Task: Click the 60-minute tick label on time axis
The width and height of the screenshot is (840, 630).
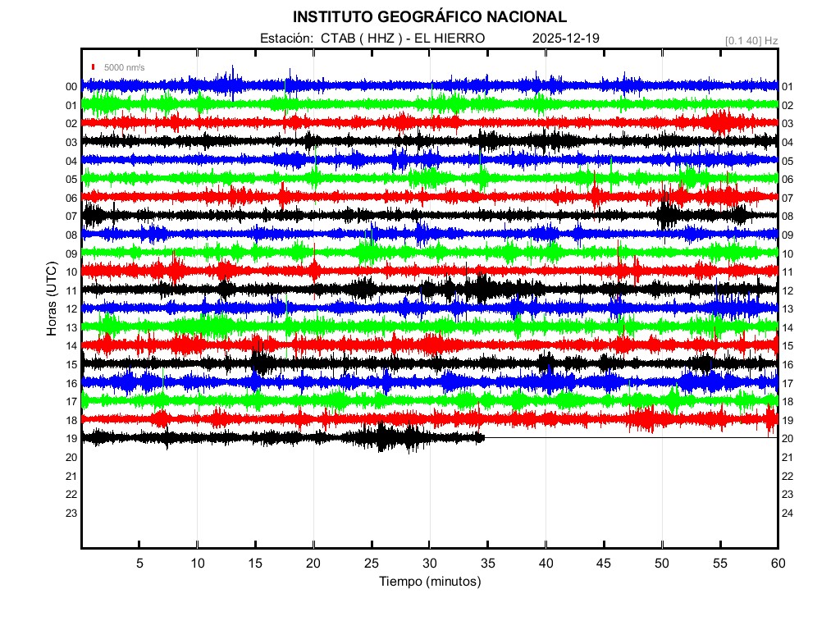Action: [x=777, y=564]
